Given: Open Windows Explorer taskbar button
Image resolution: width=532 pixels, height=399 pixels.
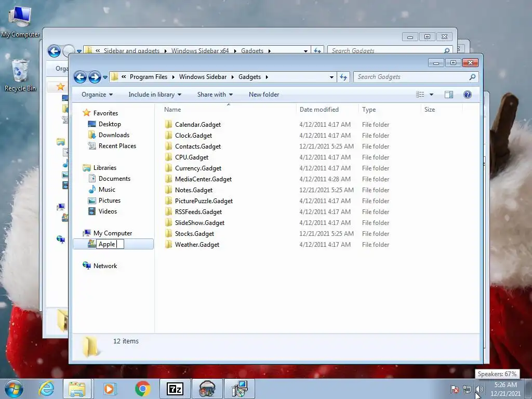Looking at the screenshot, I should point(77,389).
